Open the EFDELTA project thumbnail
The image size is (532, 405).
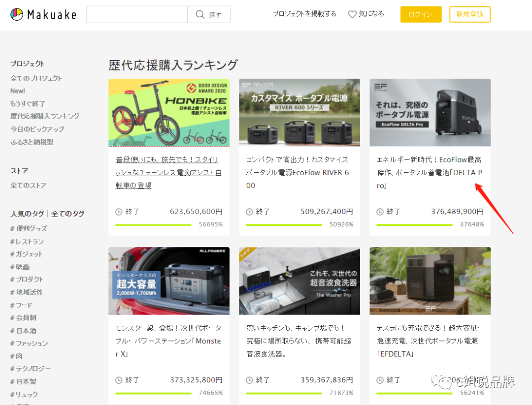pos(430,281)
